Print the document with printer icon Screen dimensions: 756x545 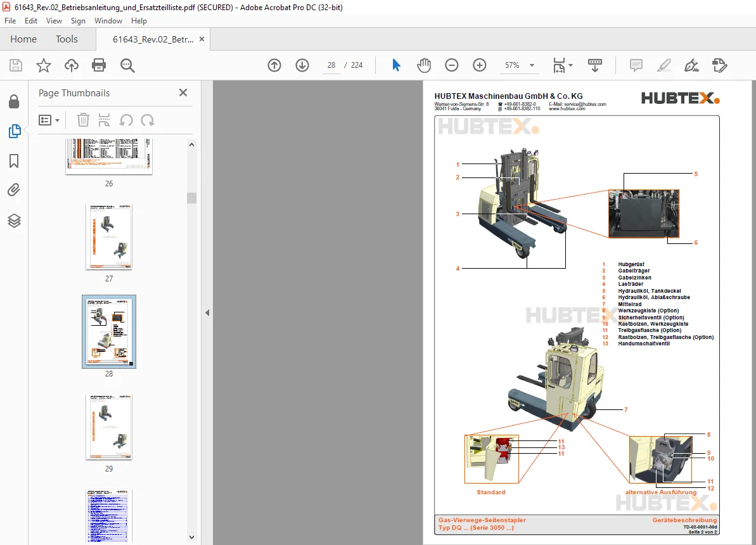(x=99, y=65)
